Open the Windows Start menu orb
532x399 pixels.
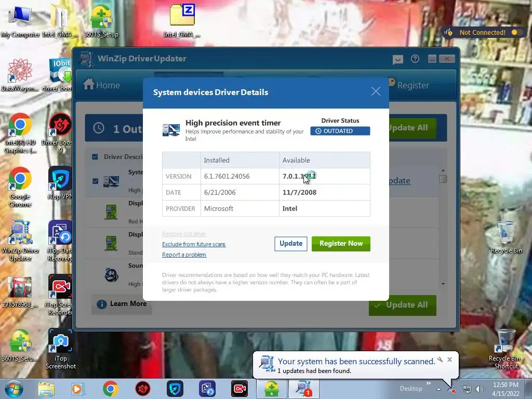point(14,389)
